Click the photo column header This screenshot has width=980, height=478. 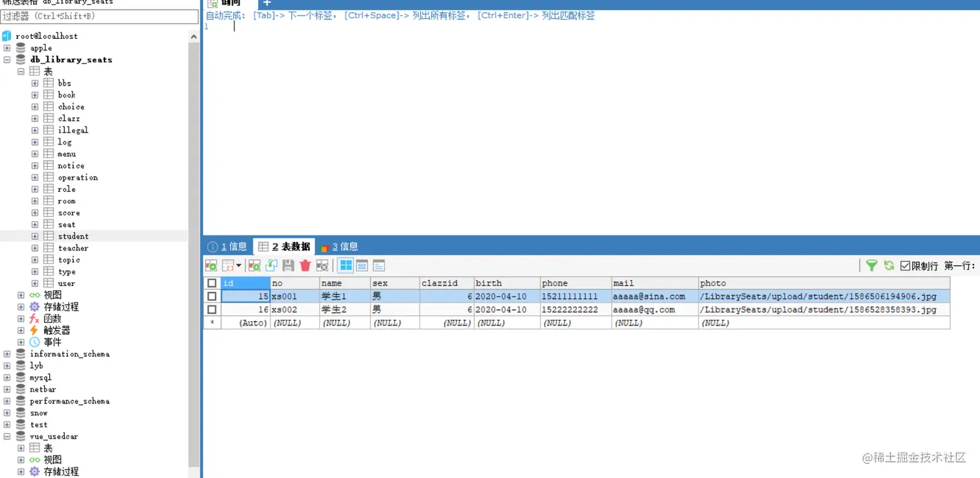click(824, 283)
